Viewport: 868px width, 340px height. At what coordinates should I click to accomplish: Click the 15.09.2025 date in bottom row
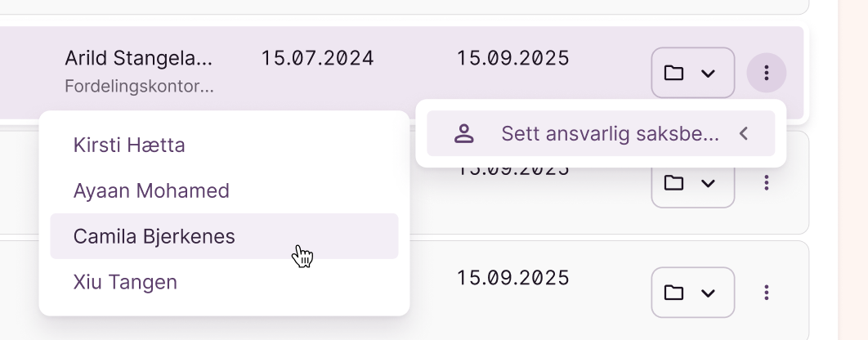tap(512, 278)
